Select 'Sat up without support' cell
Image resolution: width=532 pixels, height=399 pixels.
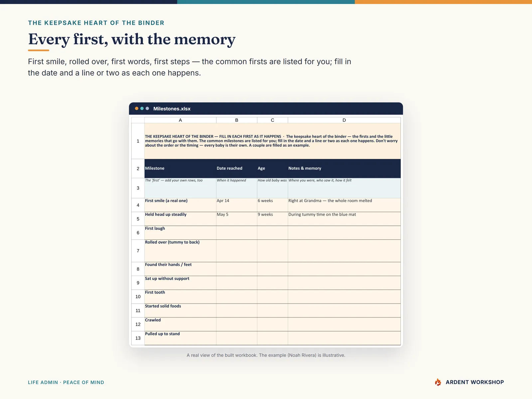coord(180,283)
